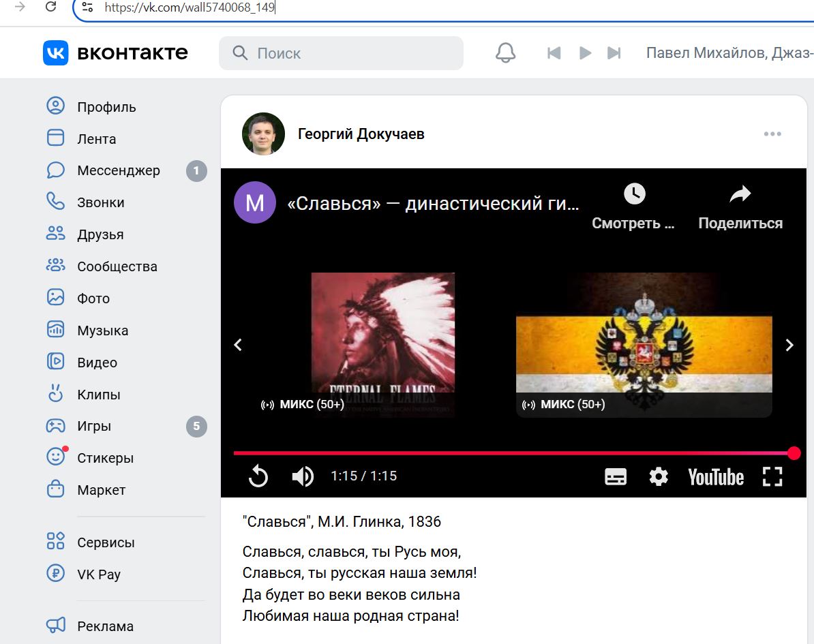Click the VK Pay ruble icon
814x644 pixels.
[55, 573]
